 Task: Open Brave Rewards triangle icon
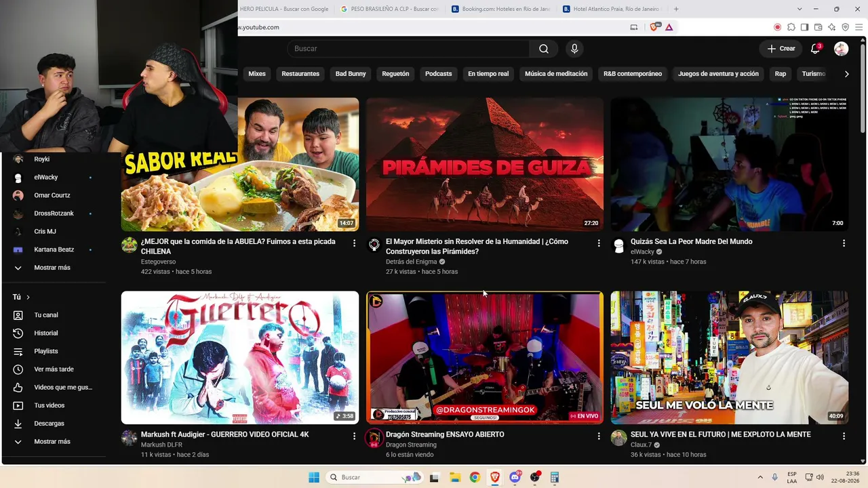[669, 27]
